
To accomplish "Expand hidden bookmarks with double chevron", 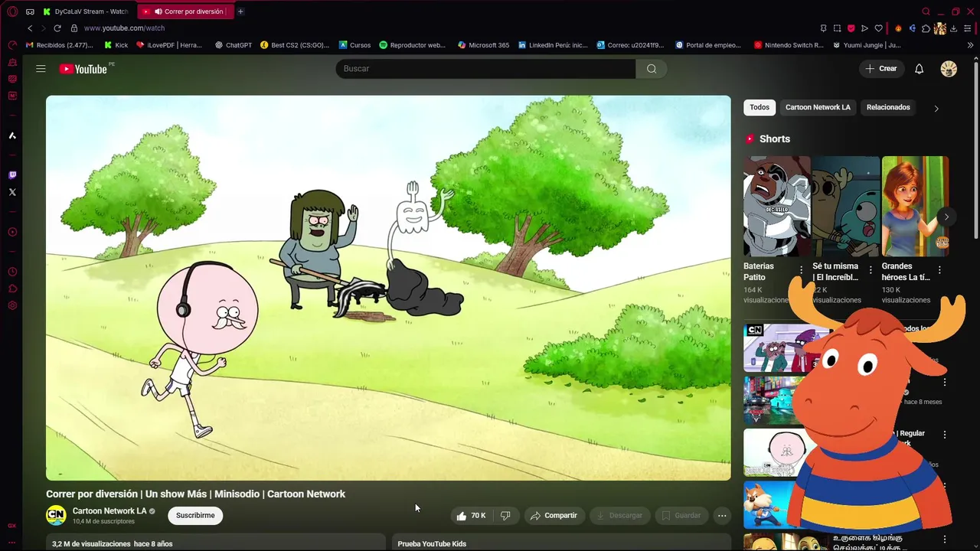I will pyautogui.click(x=971, y=45).
